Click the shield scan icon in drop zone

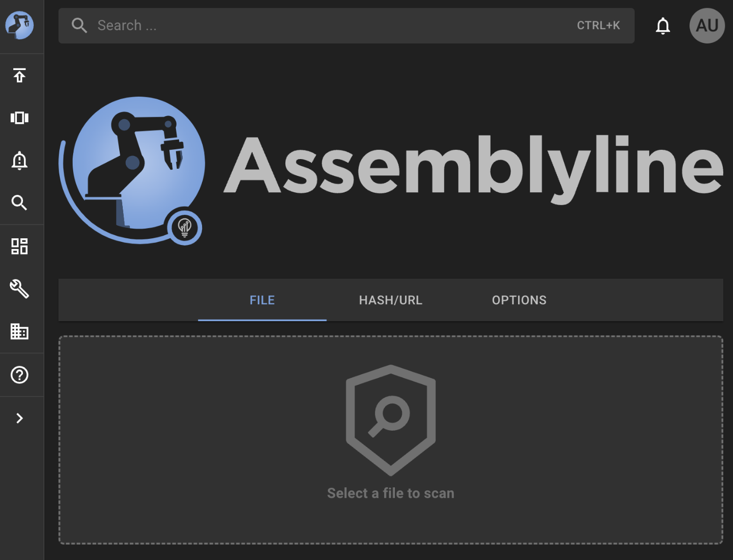coord(391,420)
